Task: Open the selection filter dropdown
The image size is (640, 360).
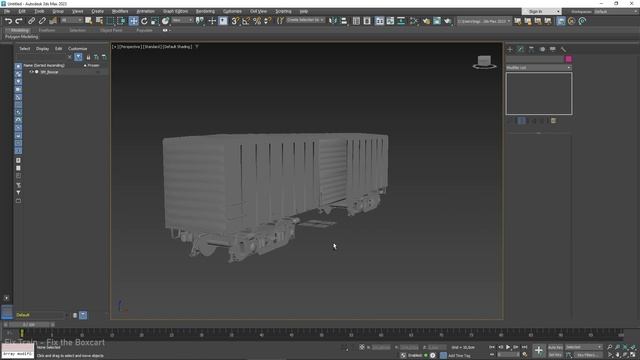Action: (72, 20)
